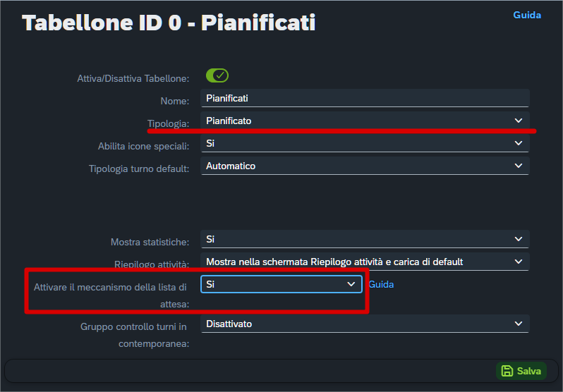Open the lista di attesa dropdown
The height and width of the screenshot is (392, 563).
(x=281, y=284)
